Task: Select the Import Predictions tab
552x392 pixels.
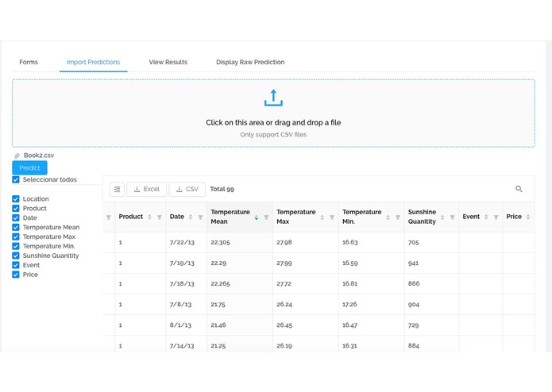Action: tap(93, 62)
